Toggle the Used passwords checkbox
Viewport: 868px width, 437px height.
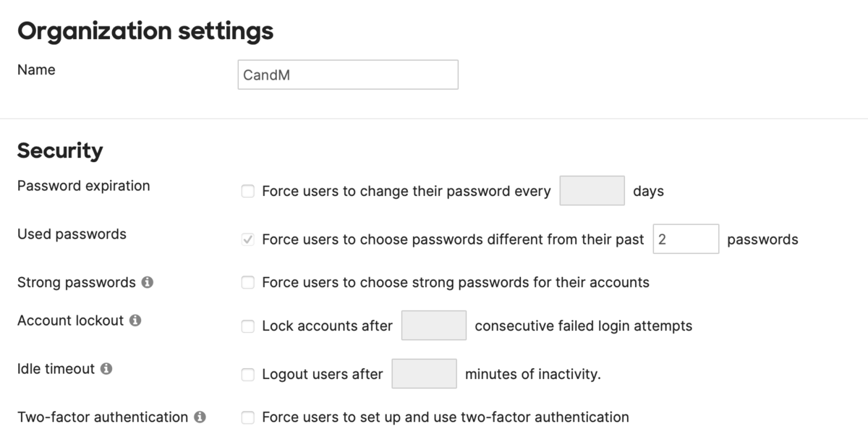tap(248, 239)
